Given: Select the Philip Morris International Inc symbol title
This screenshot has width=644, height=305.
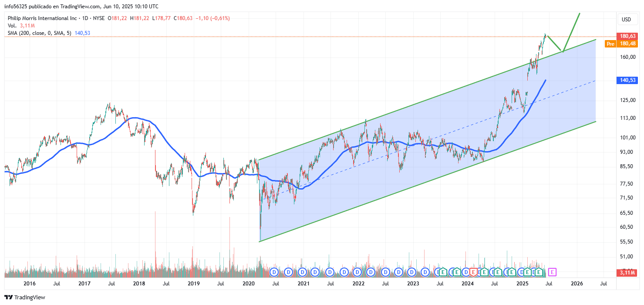Looking at the screenshot, I should 42,18.
